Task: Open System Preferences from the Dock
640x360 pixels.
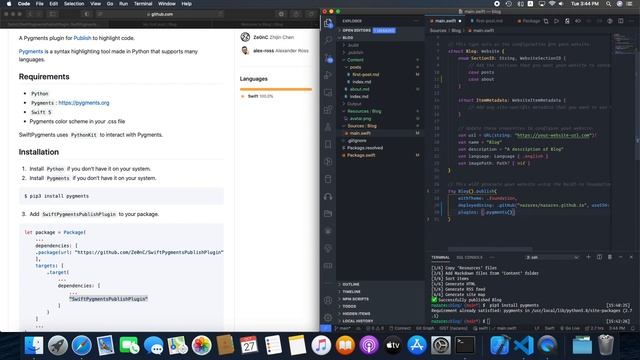Action: (441, 345)
